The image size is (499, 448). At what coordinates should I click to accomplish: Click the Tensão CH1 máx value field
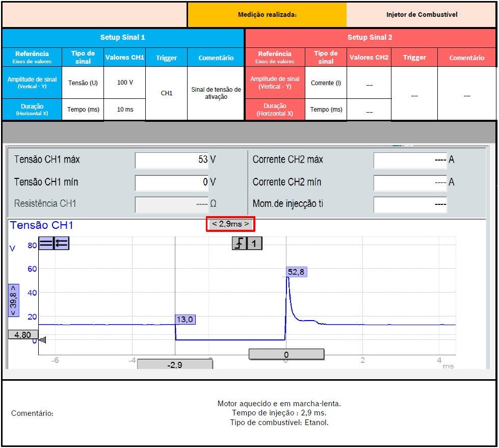pos(172,160)
